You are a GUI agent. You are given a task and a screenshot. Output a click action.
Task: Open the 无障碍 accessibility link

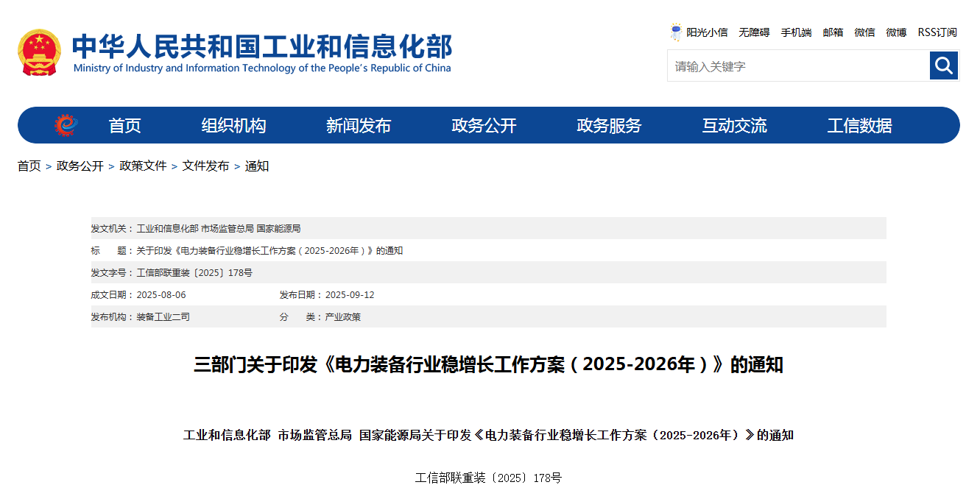[754, 32]
